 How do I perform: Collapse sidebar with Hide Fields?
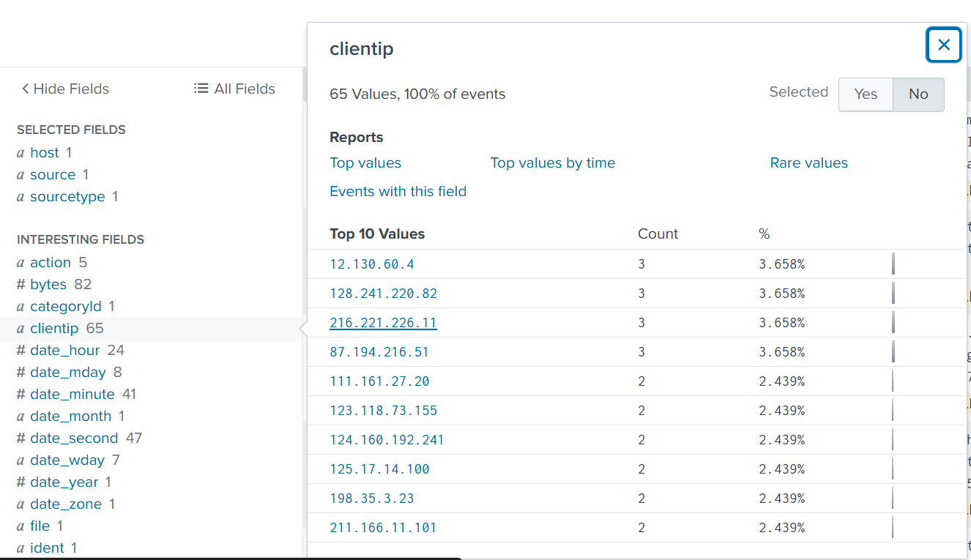click(65, 89)
